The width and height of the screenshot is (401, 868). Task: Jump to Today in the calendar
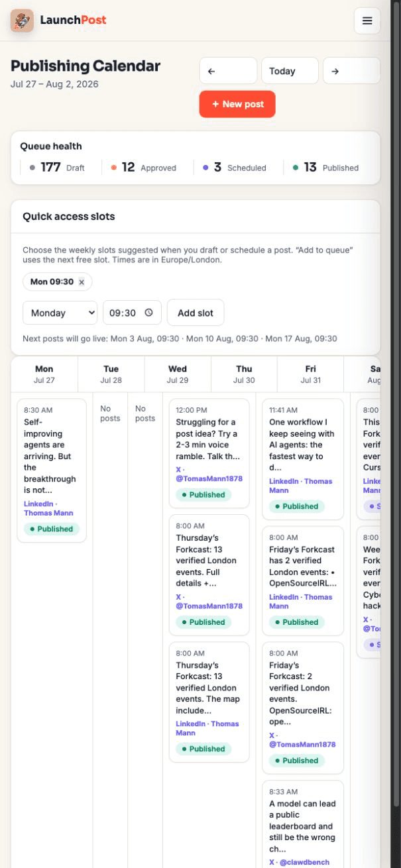click(x=290, y=71)
